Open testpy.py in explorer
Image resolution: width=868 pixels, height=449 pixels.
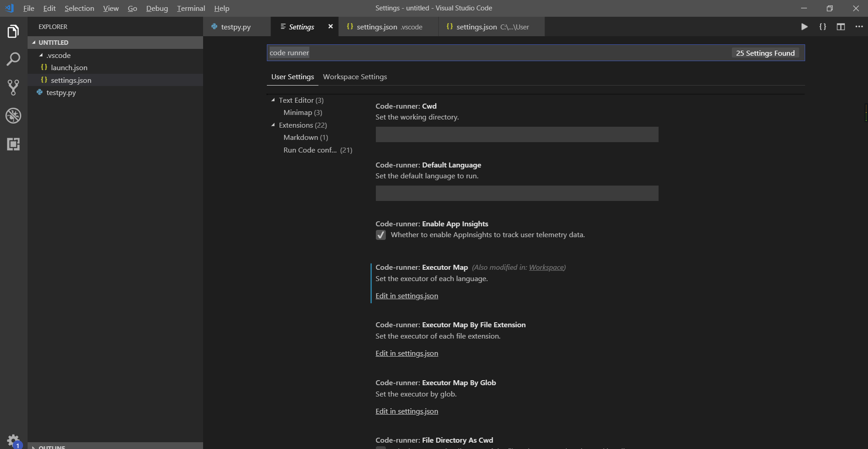tap(115, 92)
